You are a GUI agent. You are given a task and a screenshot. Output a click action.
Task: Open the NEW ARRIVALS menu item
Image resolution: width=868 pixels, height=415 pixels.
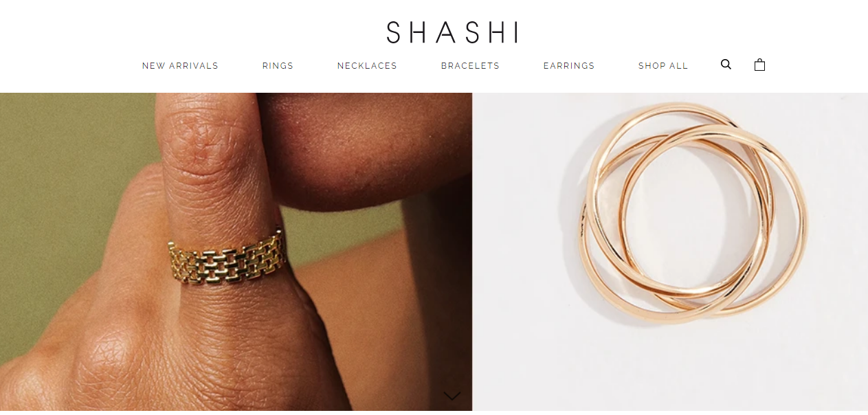click(x=180, y=66)
